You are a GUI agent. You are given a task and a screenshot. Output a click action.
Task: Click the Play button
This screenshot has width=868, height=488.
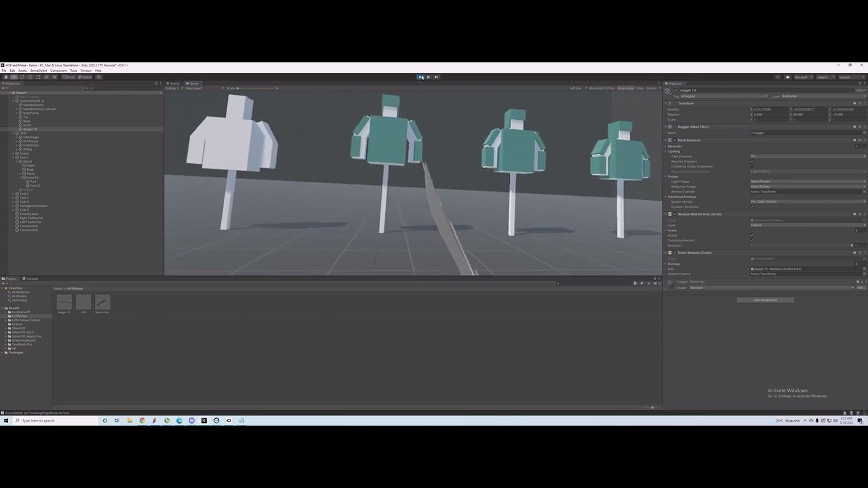(x=420, y=77)
